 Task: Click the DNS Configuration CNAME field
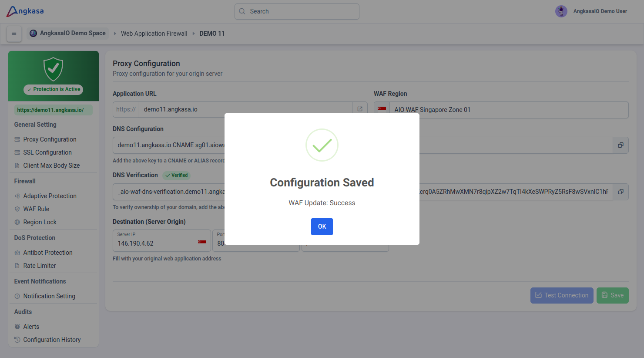click(363, 145)
